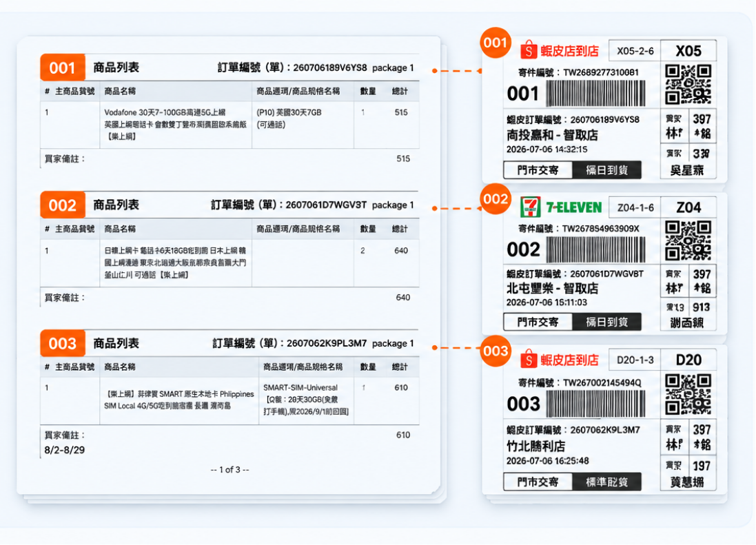This screenshot has height=545, width=756.
Task: Click 'package 1' in order list 002
Action: [x=393, y=205]
